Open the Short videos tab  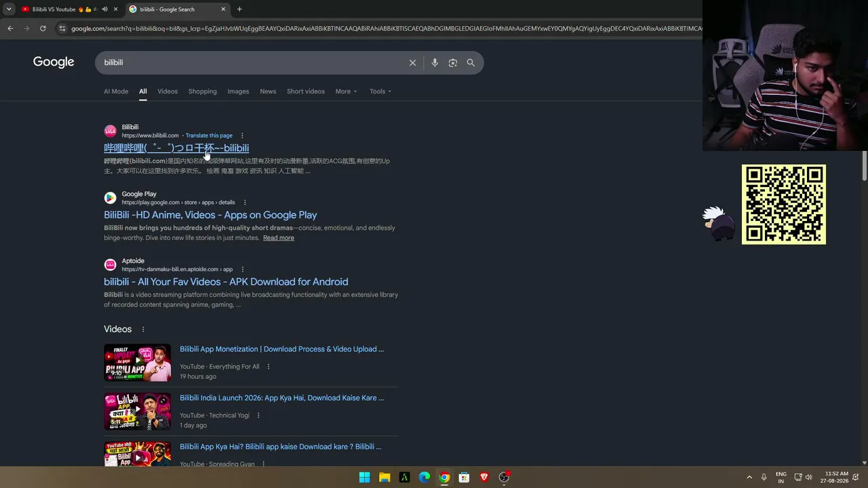point(306,91)
